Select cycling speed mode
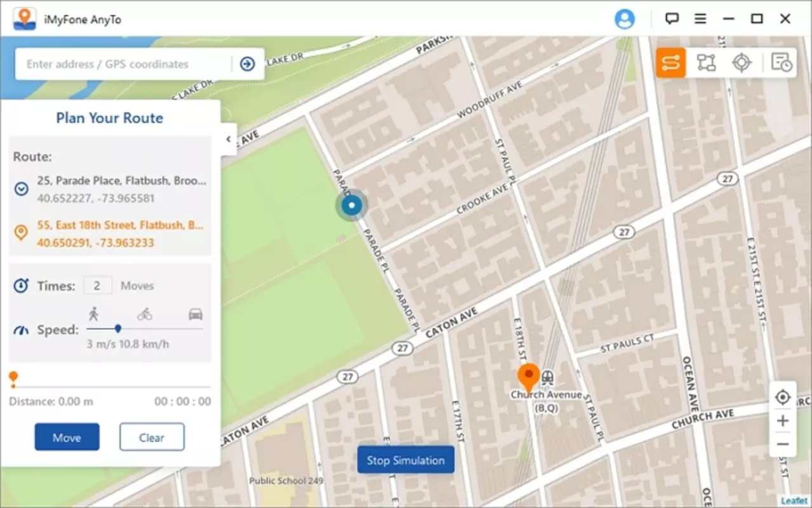Image resolution: width=812 pixels, height=508 pixels. [145, 314]
